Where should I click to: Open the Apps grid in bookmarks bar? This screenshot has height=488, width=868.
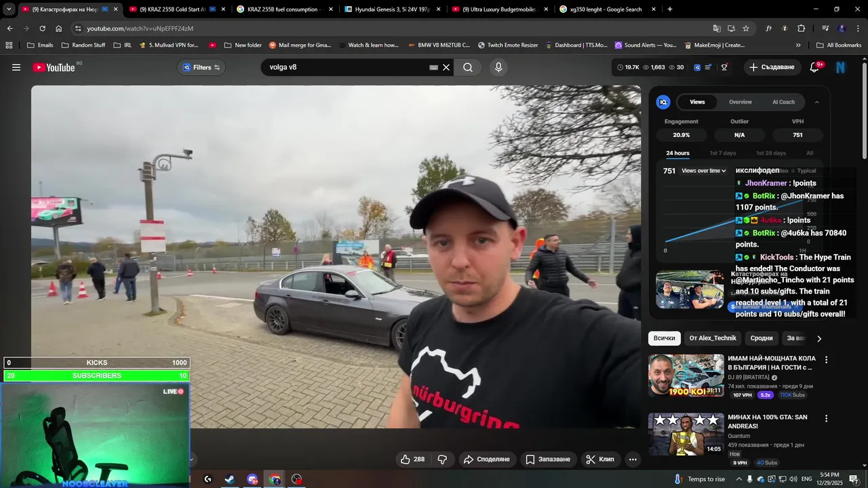point(9,45)
